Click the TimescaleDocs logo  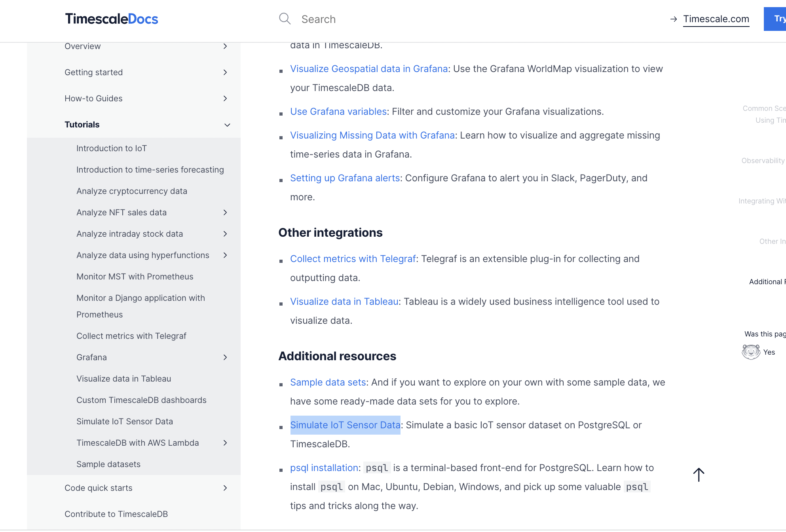[x=112, y=19]
